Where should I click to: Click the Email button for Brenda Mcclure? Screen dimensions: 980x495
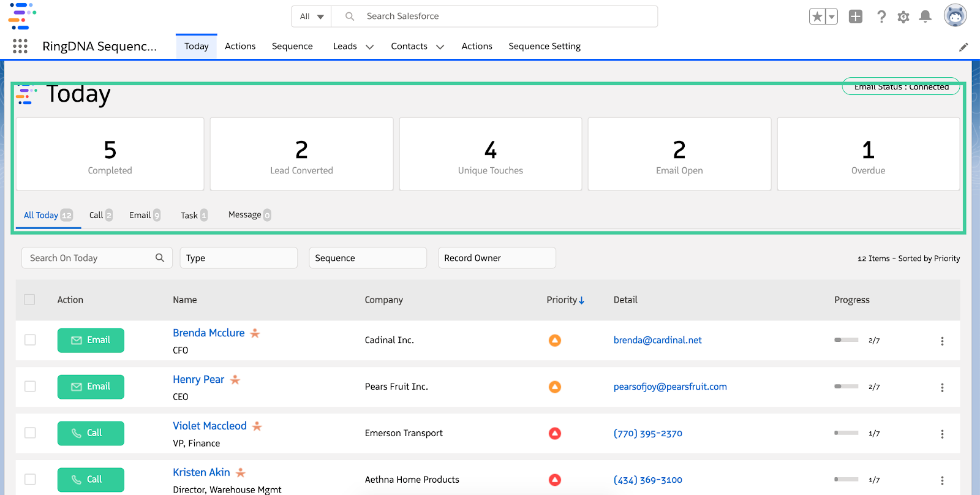91,341
